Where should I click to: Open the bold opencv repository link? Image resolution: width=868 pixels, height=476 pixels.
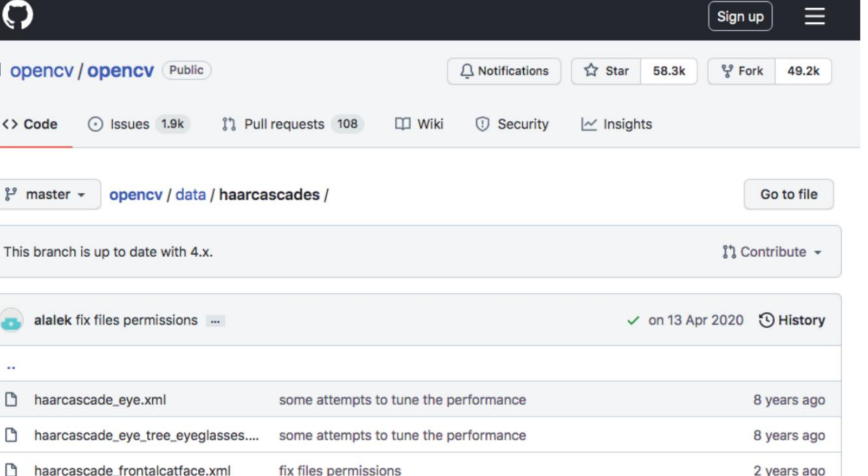coord(121,71)
